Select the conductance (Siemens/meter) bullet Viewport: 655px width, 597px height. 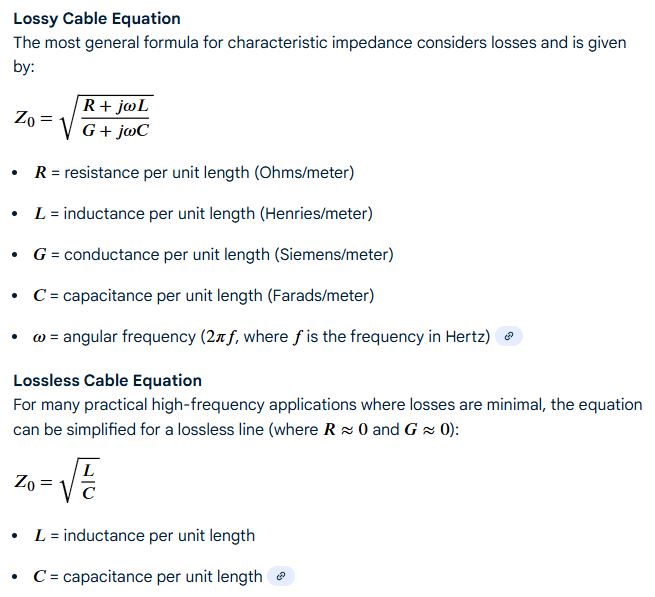213,255
